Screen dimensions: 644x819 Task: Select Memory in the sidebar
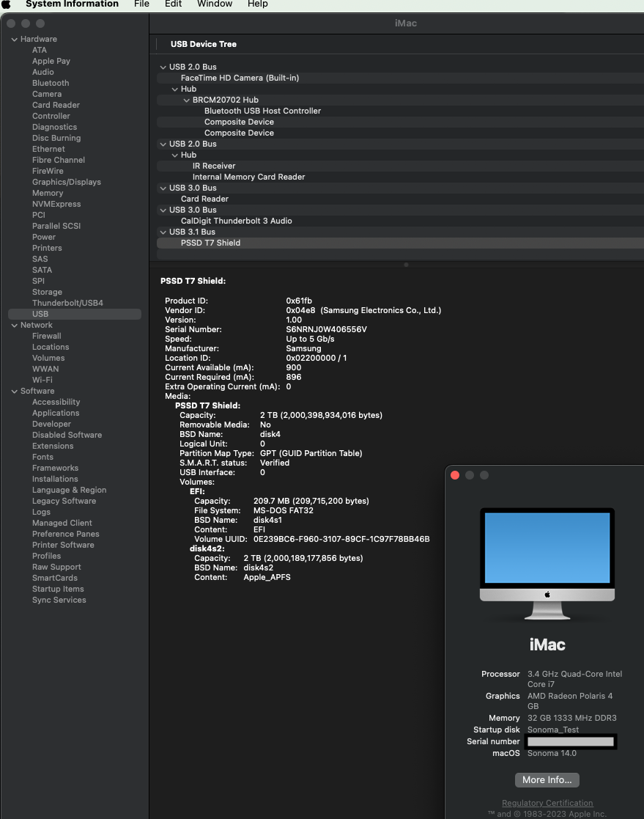click(x=48, y=193)
